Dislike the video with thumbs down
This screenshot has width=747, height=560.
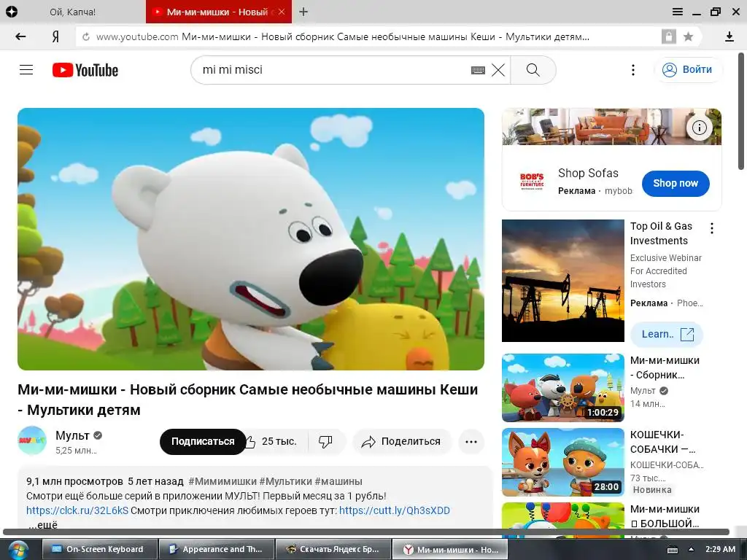click(325, 441)
